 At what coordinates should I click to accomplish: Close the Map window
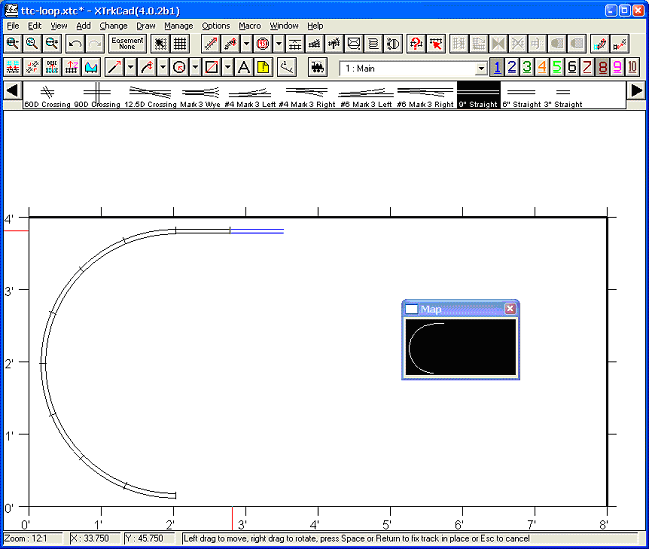510,309
